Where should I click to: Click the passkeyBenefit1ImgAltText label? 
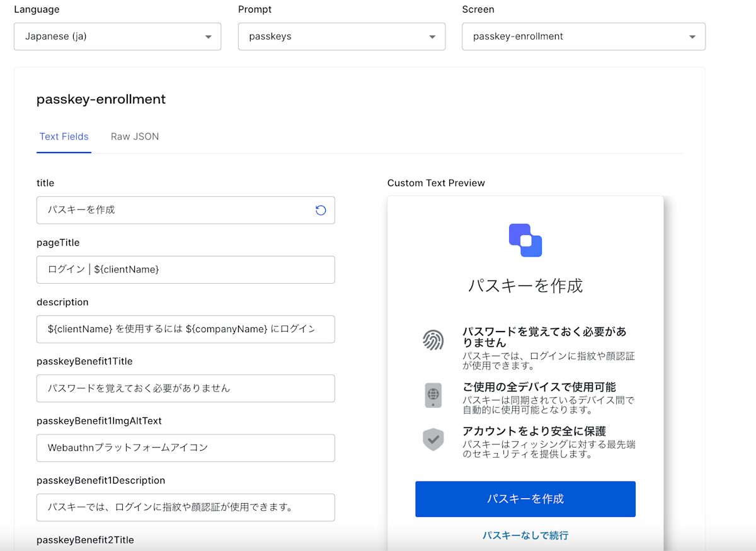(x=99, y=420)
